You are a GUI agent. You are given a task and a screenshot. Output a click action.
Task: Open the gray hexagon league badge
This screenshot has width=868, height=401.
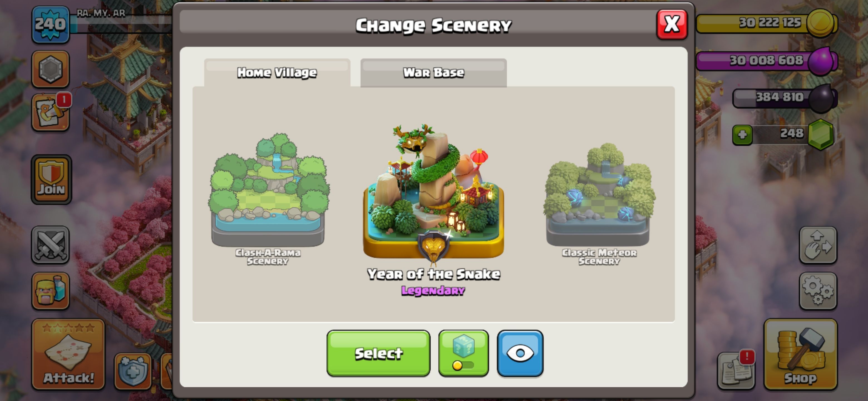[51, 69]
